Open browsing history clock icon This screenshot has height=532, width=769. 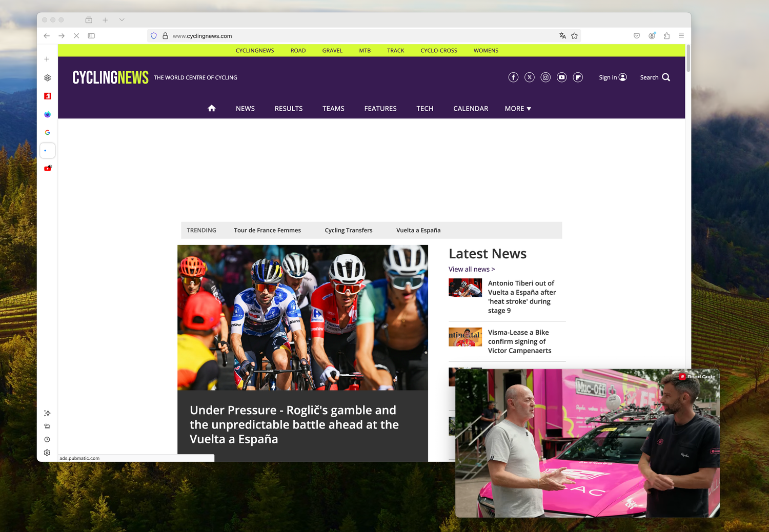pyautogui.click(x=47, y=440)
